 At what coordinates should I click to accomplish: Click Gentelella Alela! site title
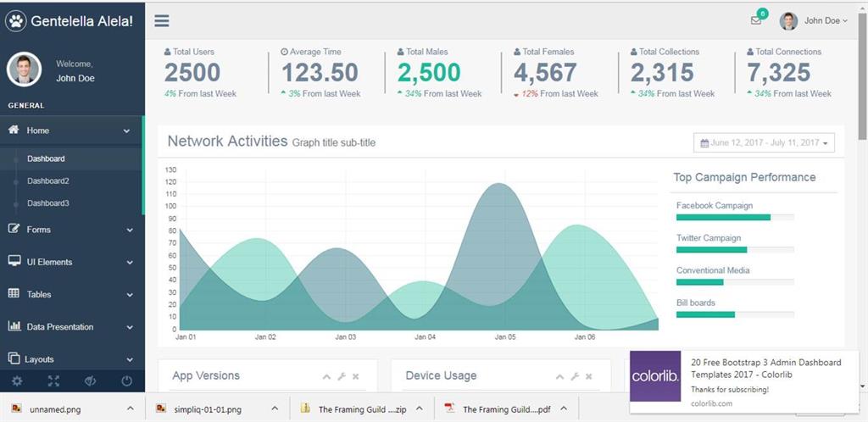(x=82, y=21)
